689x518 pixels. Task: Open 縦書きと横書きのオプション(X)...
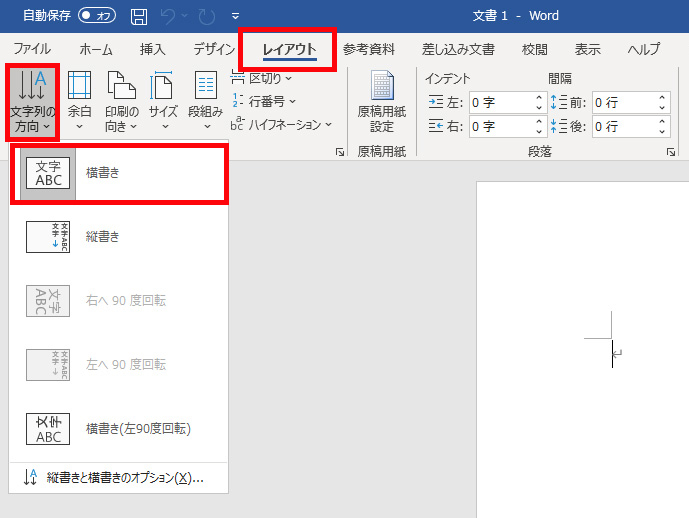(119, 478)
